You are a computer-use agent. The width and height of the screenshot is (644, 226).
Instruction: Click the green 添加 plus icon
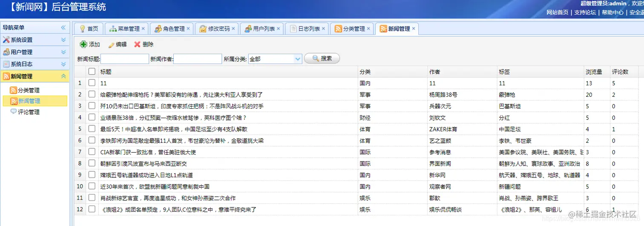point(83,44)
